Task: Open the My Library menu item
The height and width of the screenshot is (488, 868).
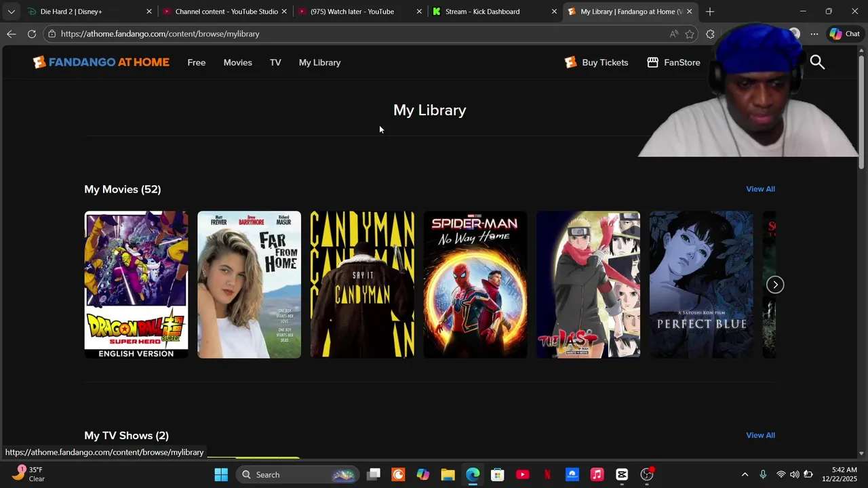Action: point(320,62)
